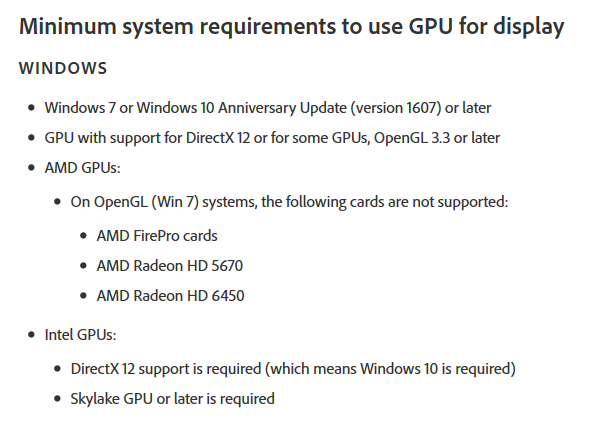This screenshot has width=604, height=425.
Task: Click the bullet before AMD GPUs
Action: 33,169
